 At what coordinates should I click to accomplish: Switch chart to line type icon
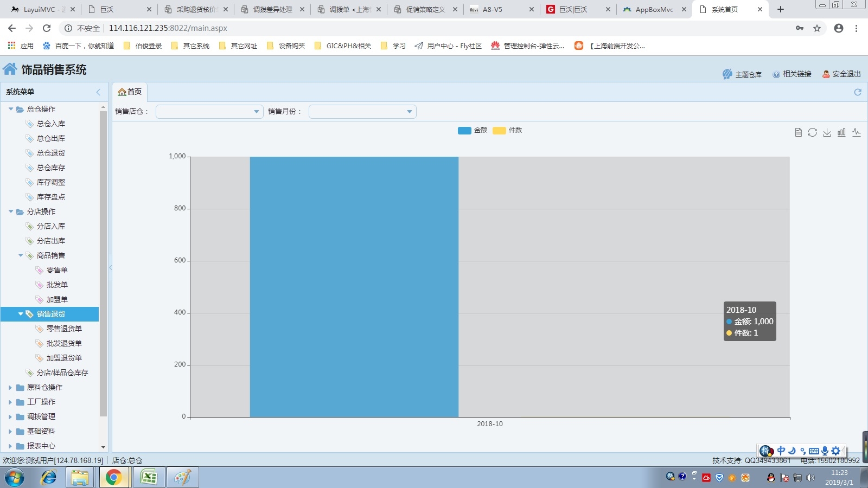(857, 132)
